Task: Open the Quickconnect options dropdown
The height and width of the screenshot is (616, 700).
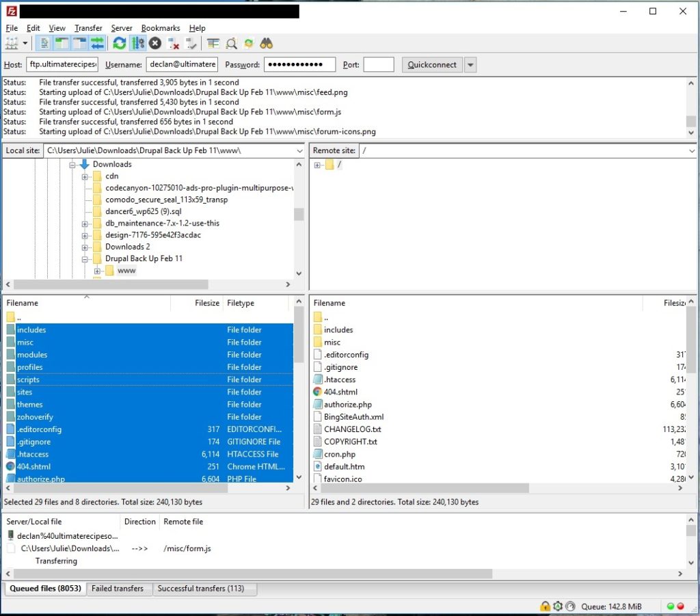Action: click(470, 64)
